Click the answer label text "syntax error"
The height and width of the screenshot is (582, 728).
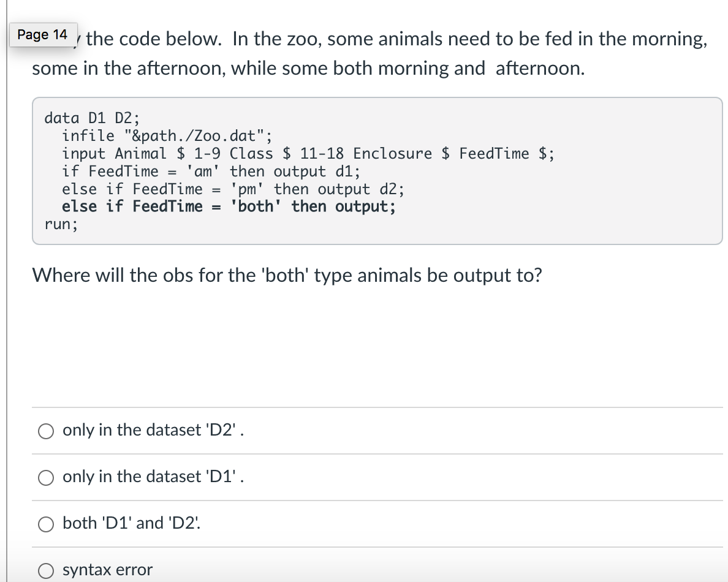pyautogui.click(x=107, y=570)
